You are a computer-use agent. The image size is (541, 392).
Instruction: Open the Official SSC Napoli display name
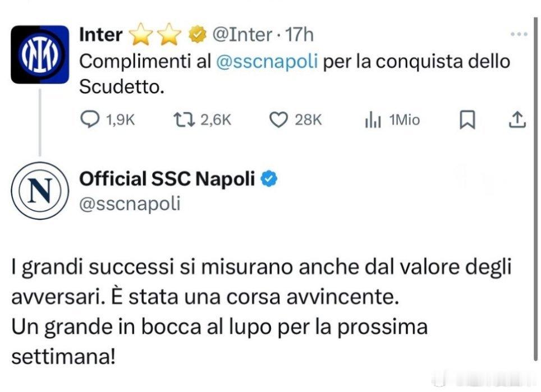click(167, 178)
